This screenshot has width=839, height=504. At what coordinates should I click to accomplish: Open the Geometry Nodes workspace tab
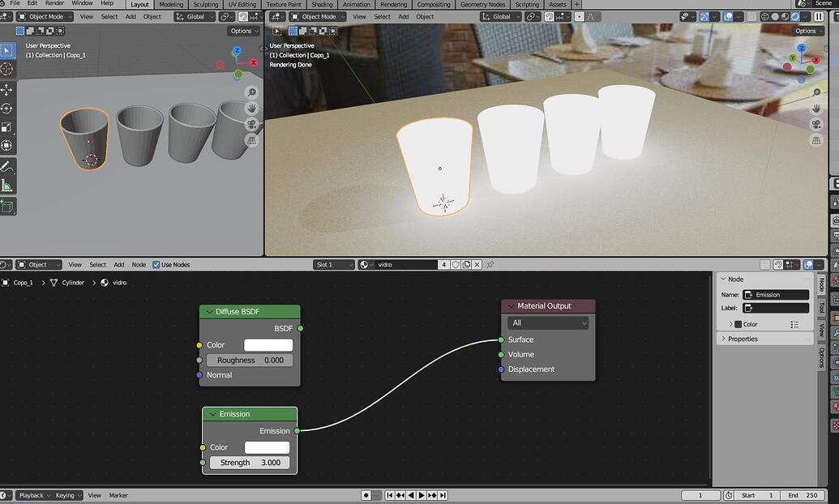[x=482, y=4]
